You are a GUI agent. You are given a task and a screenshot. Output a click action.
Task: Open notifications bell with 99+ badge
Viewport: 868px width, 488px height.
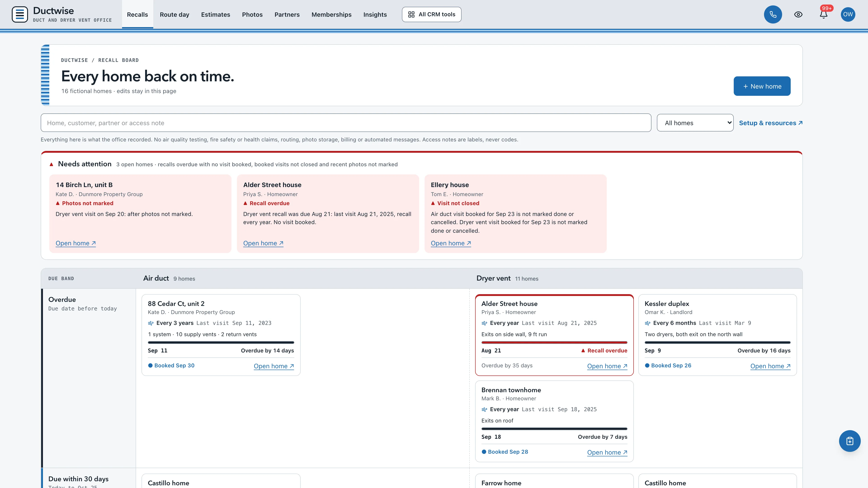point(823,14)
